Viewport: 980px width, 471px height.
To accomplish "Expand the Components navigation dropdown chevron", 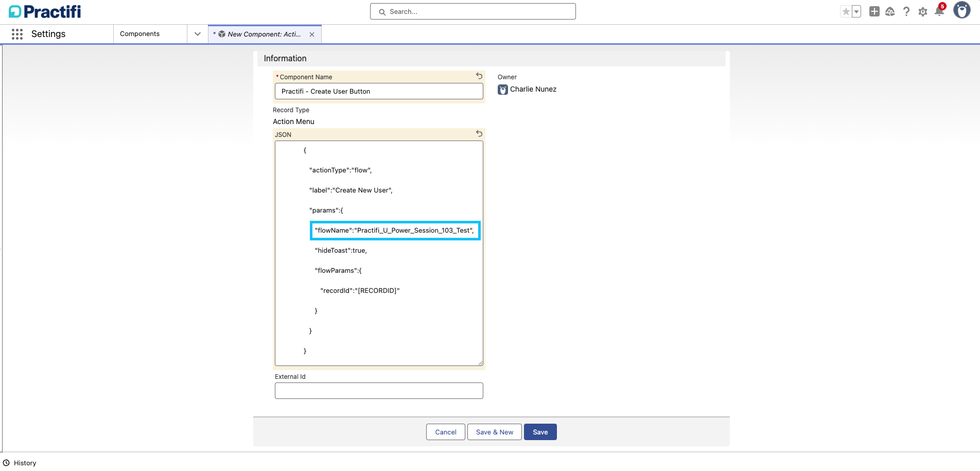I will [x=198, y=34].
